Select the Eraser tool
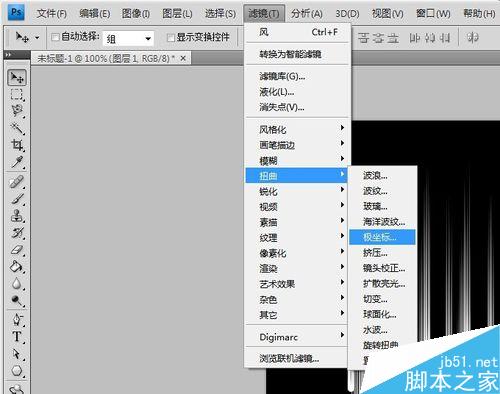500x394 pixels. click(x=17, y=249)
